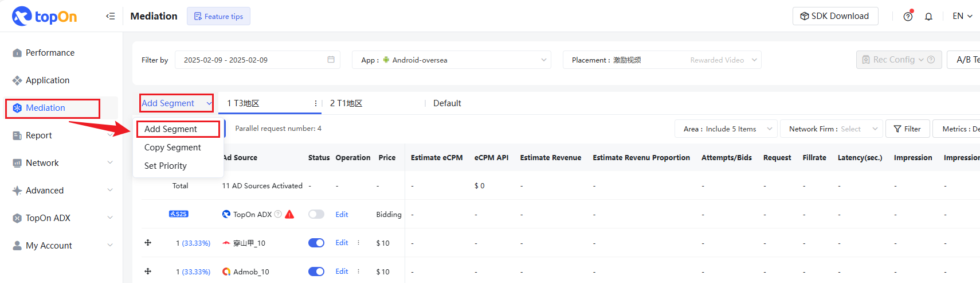Click the SDK Download button
The width and height of the screenshot is (980, 283).
(x=834, y=16)
